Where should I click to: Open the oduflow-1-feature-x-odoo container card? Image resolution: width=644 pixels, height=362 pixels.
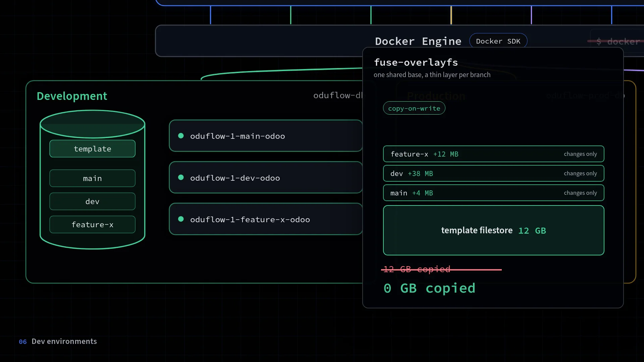[266, 219]
